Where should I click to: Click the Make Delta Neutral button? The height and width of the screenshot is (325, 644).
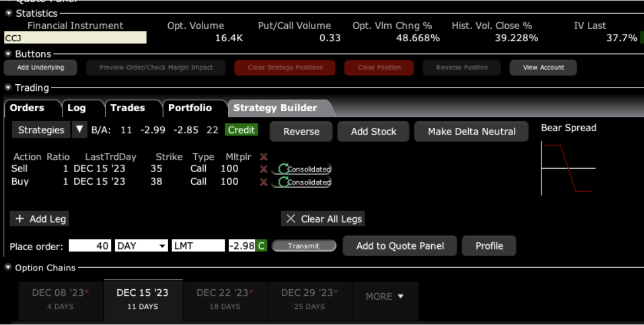click(x=471, y=132)
